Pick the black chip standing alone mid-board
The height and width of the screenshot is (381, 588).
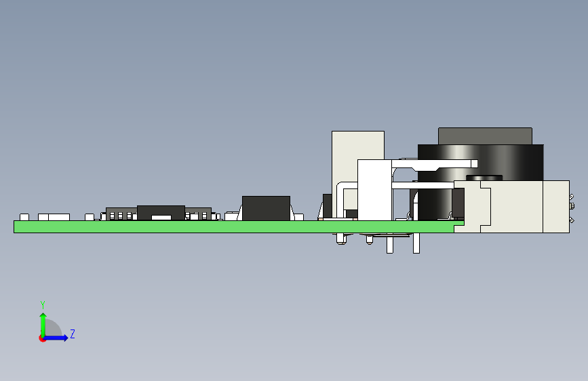[266, 208]
